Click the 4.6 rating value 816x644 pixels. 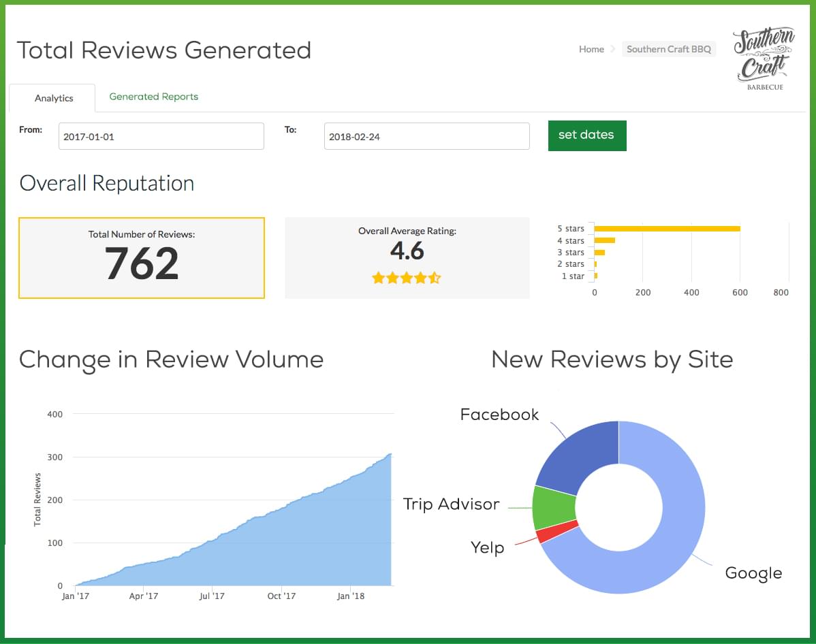pyautogui.click(x=407, y=251)
